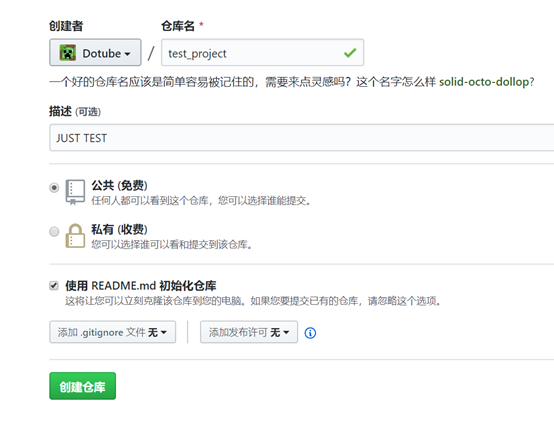Toggle 使用 README.md 初始化仓库 checkbox
554x429 pixels.
(x=54, y=286)
